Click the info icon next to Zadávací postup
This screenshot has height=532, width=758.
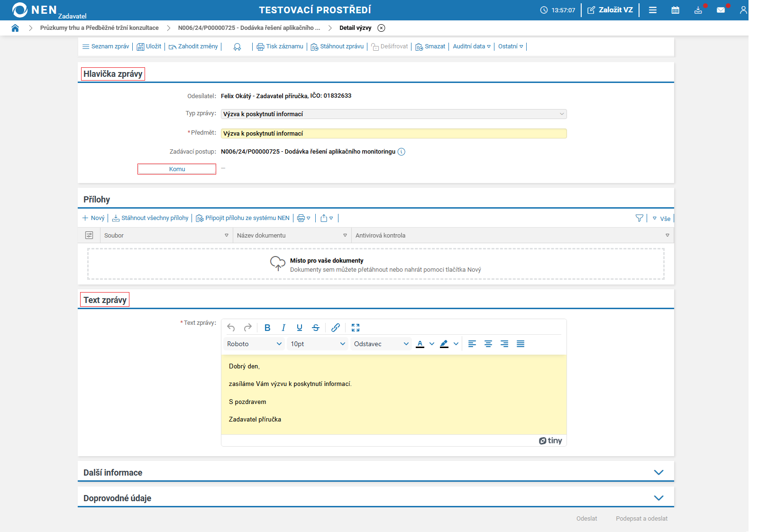(402, 152)
